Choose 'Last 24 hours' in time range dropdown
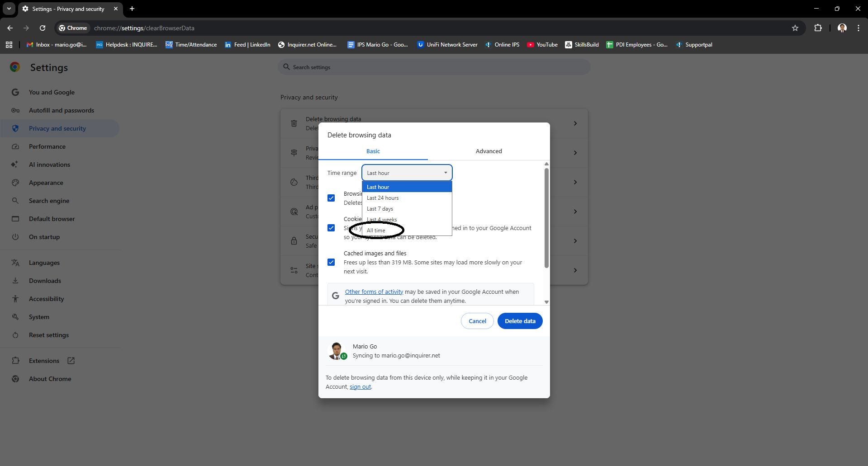 [383, 198]
